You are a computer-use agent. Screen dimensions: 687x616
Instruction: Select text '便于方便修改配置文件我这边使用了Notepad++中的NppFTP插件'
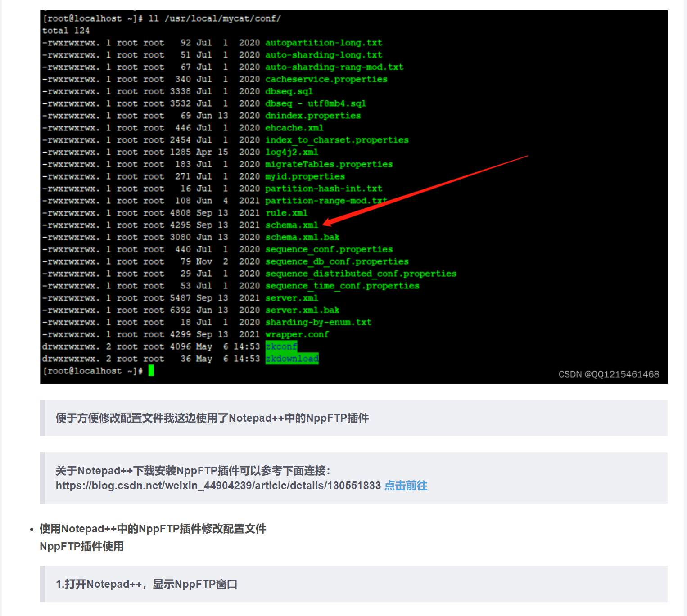[x=212, y=418]
